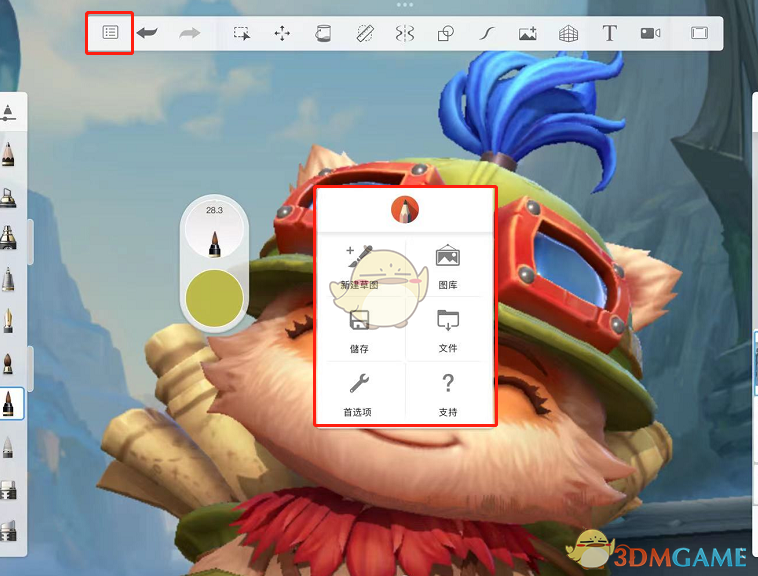
Task: Activate the selection tool
Action: (x=242, y=33)
